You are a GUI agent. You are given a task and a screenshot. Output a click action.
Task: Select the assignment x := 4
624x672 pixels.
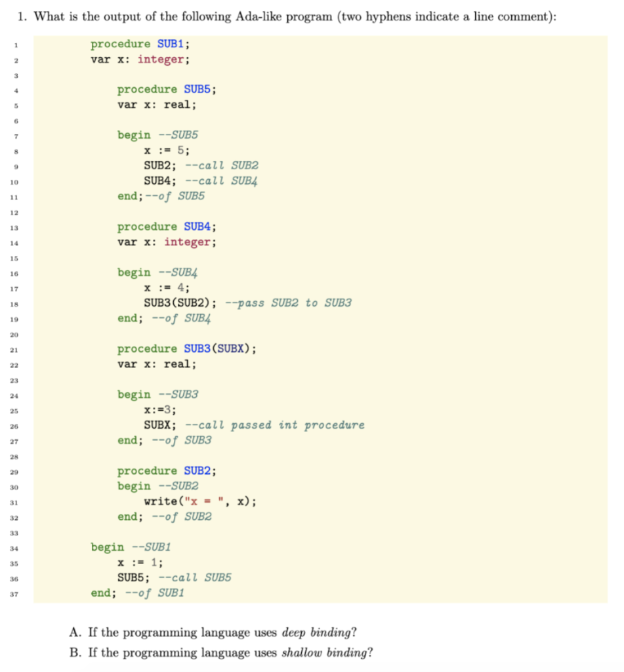(x=166, y=287)
